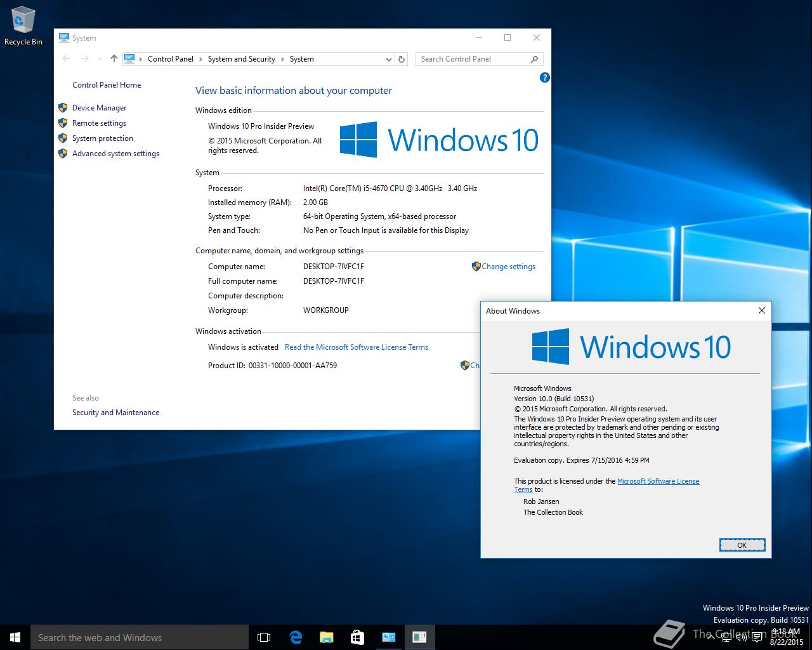
Task: Click shield icon beside Device Manager
Action: pos(63,107)
